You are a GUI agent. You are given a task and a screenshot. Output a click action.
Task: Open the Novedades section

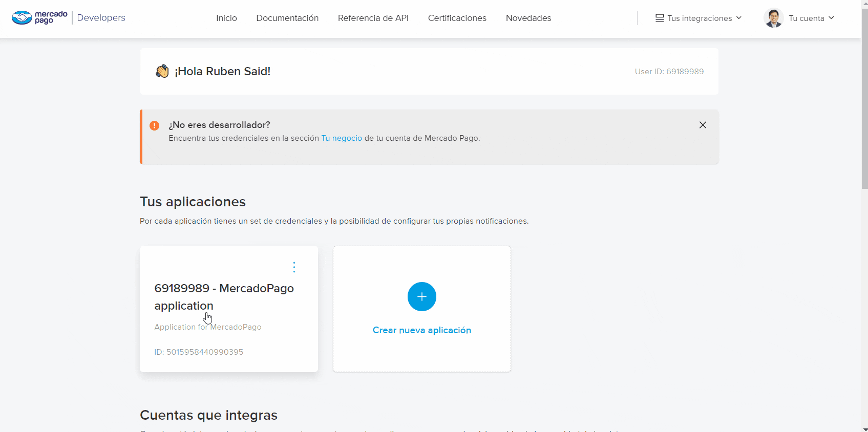click(x=528, y=18)
